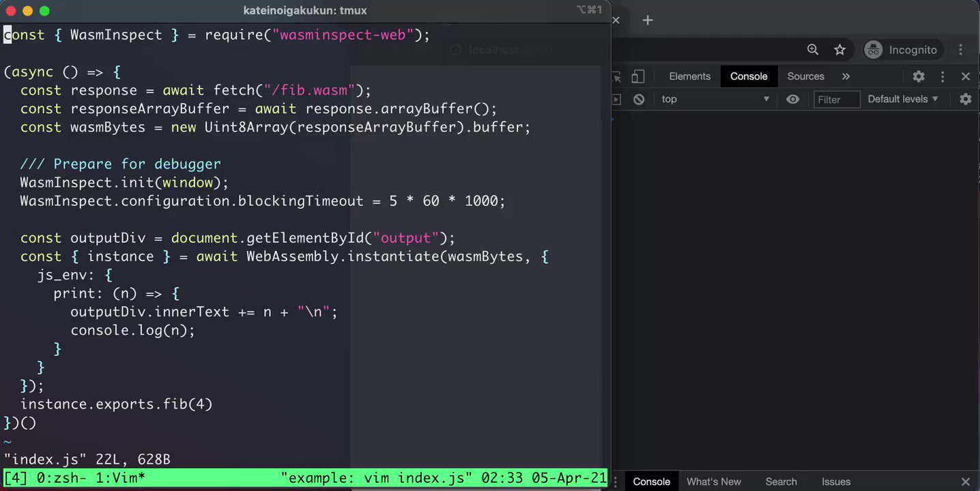980x491 pixels.
Task: Close the bottom drawer panel
Action: coord(965,481)
